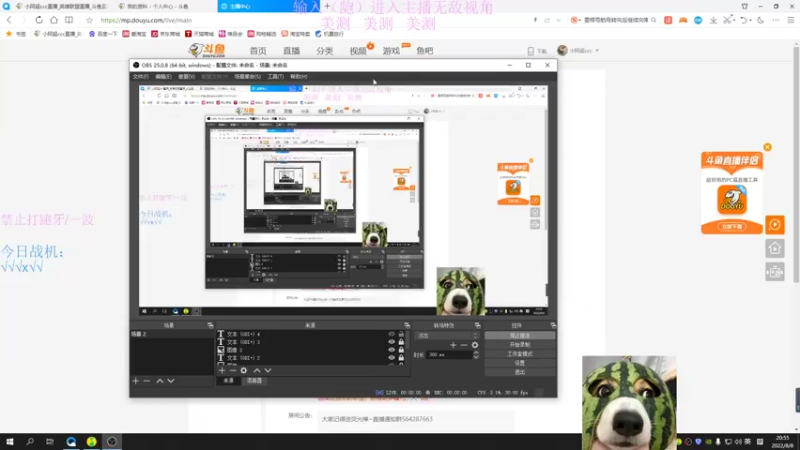Open transition properties gear icon
Image resolution: width=800 pixels, height=450 pixels.
point(475,345)
